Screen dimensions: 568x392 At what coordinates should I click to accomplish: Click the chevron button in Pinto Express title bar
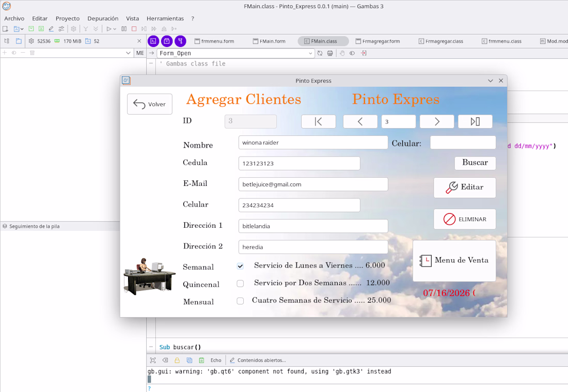[491, 81]
